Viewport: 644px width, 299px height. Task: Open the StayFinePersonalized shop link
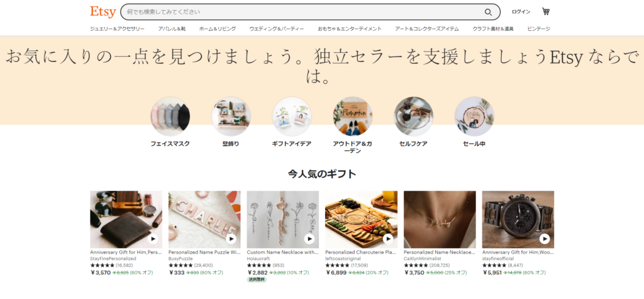(x=113, y=259)
